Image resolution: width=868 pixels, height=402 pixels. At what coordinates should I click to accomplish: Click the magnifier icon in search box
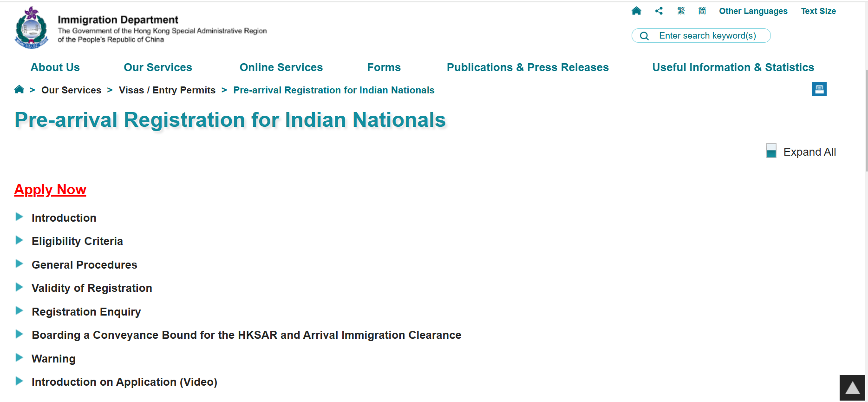point(644,36)
